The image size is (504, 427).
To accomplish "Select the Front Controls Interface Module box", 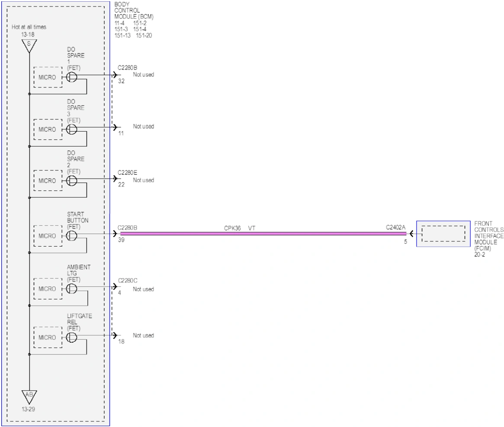I will pyautogui.click(x=443, y=234).
